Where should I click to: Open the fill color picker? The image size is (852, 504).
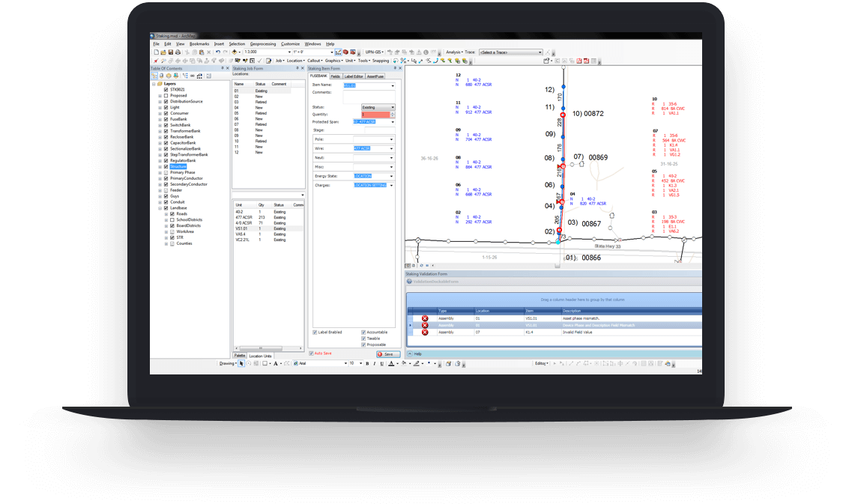404,363
